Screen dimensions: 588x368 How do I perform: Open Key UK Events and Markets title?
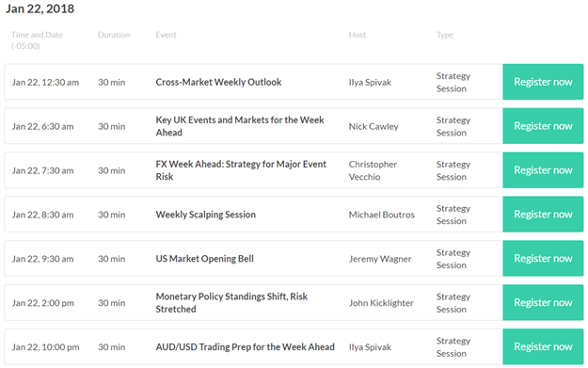(x=240, y=126)
